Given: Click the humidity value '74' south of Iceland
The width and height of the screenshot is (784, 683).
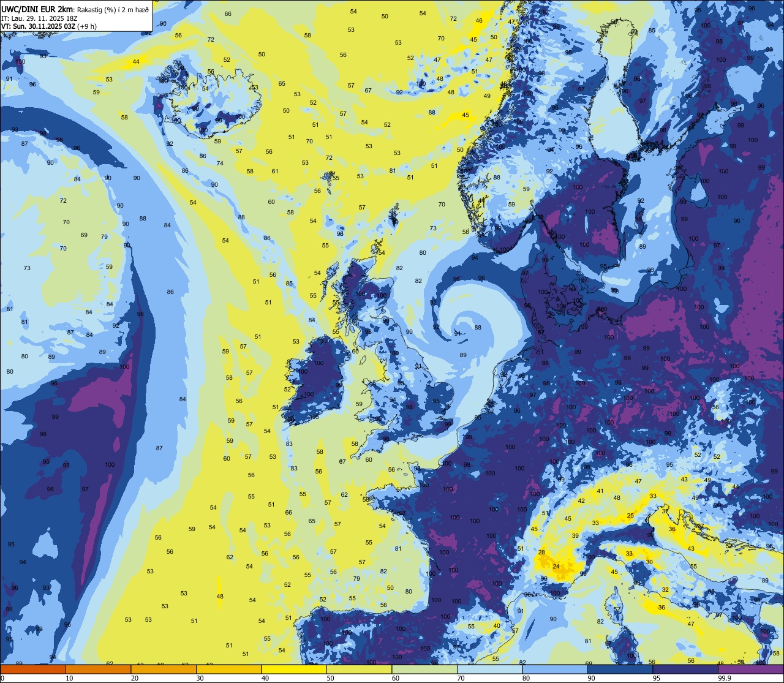Looking at the screenshot, I should tap(220, 163).
